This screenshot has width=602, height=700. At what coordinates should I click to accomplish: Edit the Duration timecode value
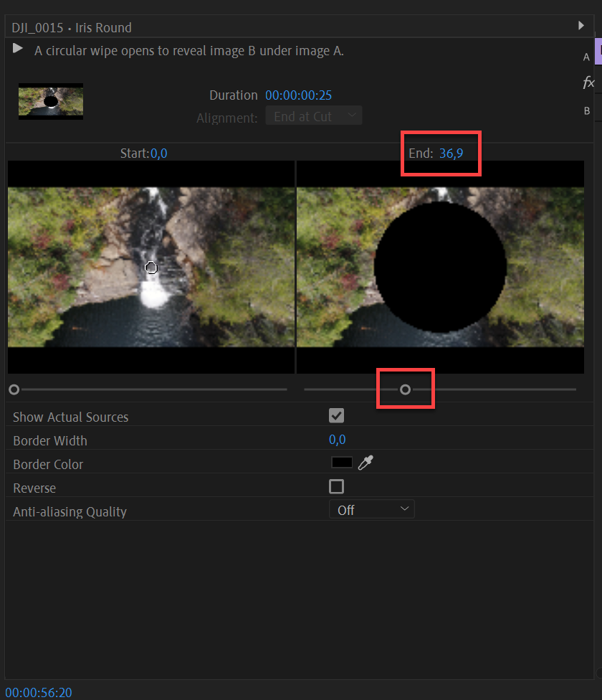coord(299,95)
